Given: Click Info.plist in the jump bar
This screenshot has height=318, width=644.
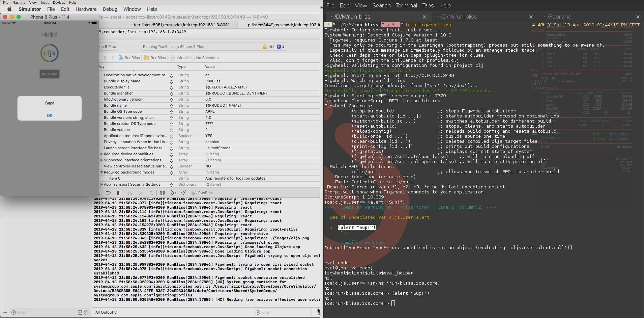Looking at the screenshot, I should click(x=181, y=58).
